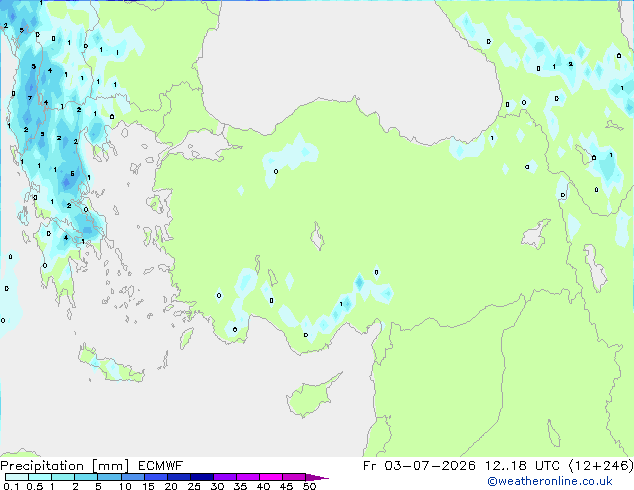
Task: Click the 'ECMWF' model label
Action: click(161, 466)
